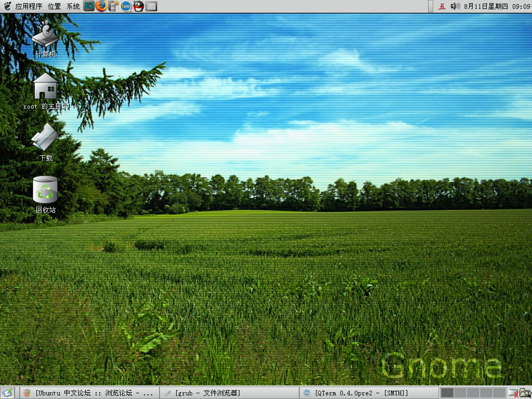Open the file cabinet launcher icon
The height and width of the screenshot is (399, 532).
click(x=113, y=6)
